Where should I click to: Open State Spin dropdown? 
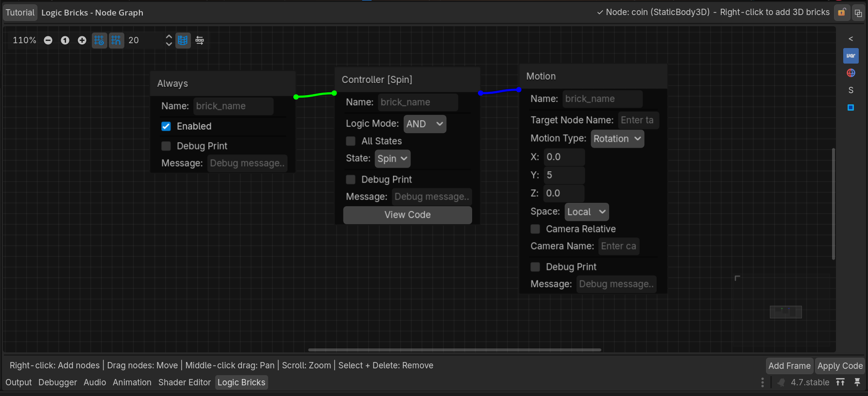coord(392,159)
